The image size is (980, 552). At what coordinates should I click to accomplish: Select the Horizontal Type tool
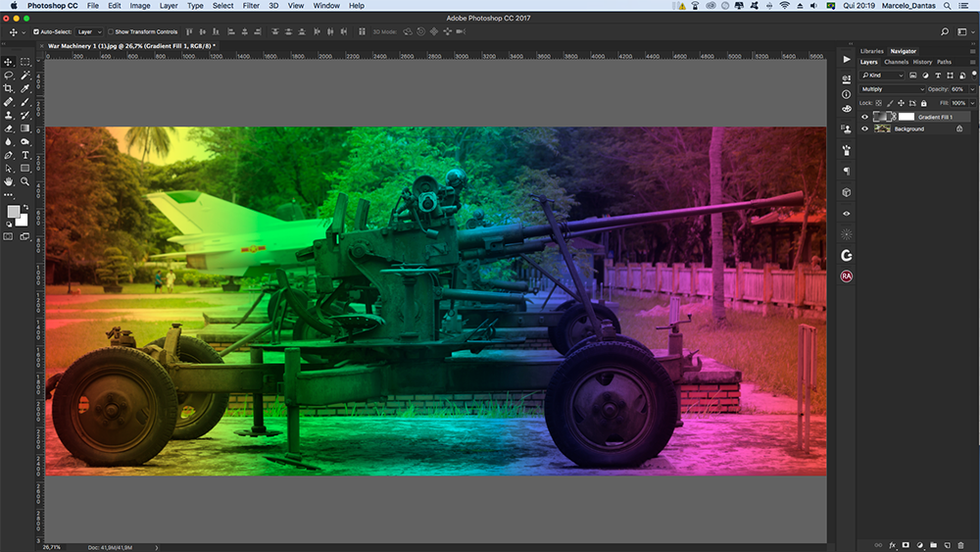tap(25, 155)
